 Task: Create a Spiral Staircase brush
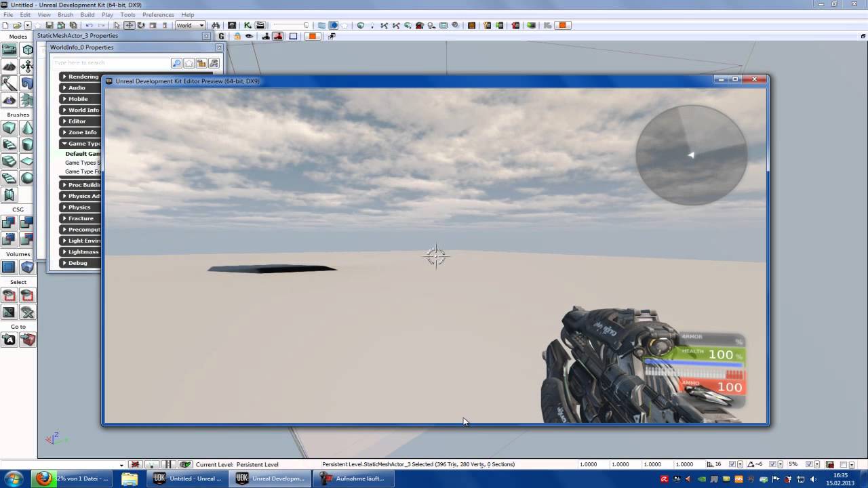pos(9,178)
